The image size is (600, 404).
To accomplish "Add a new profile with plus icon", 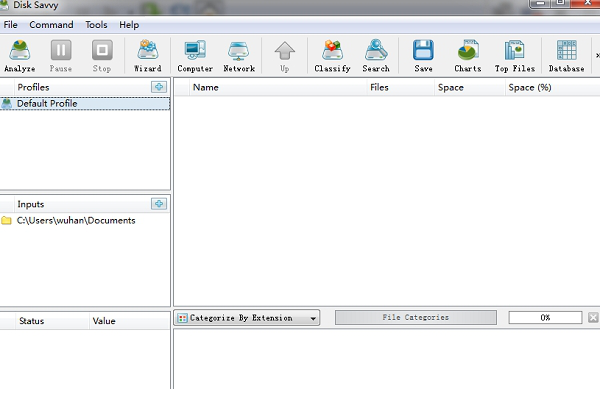I will point(159,87).
